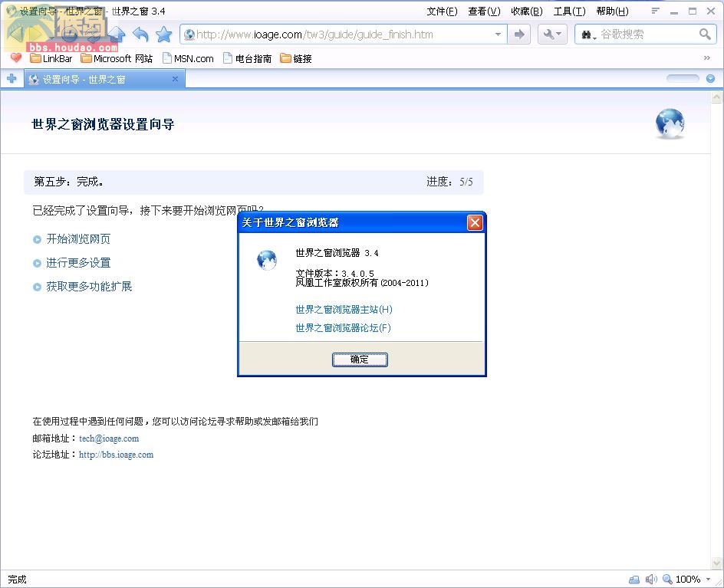Close the 设置向导 - 世界之窗 tab

pyautogui.click(x=175, y=79)
